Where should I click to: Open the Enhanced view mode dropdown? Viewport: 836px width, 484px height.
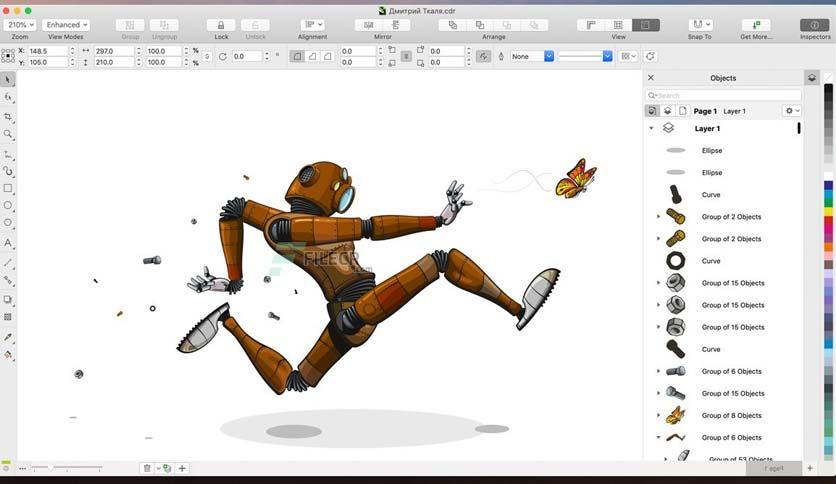(x=67, y=25)
